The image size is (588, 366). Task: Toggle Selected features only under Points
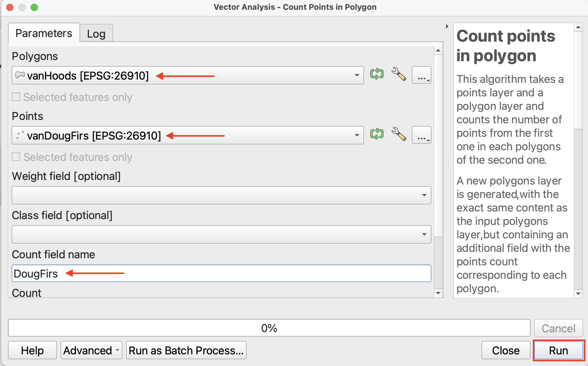[16, 157]
